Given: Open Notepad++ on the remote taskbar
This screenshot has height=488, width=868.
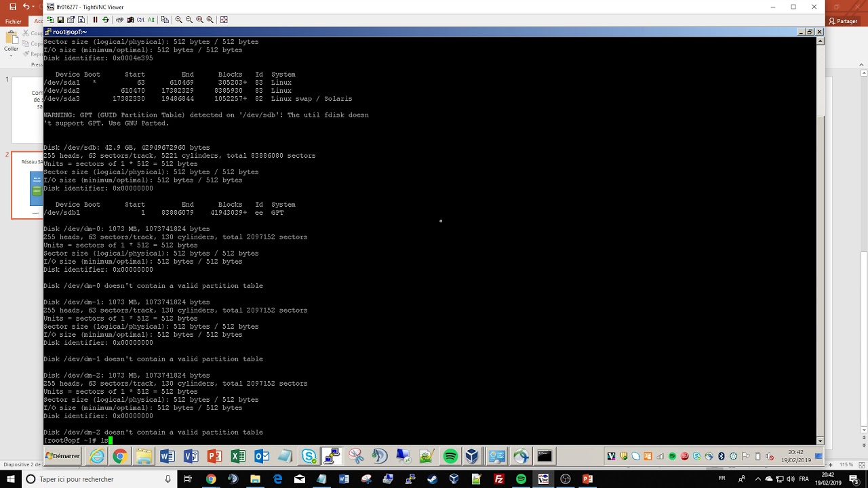Looking at the screenshot, I should 427,456.
